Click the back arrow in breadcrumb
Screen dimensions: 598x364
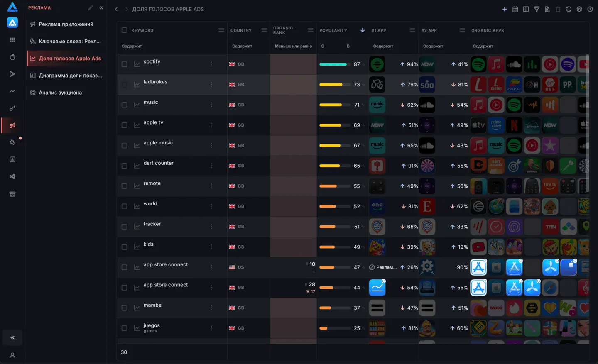tap(116, 9)
